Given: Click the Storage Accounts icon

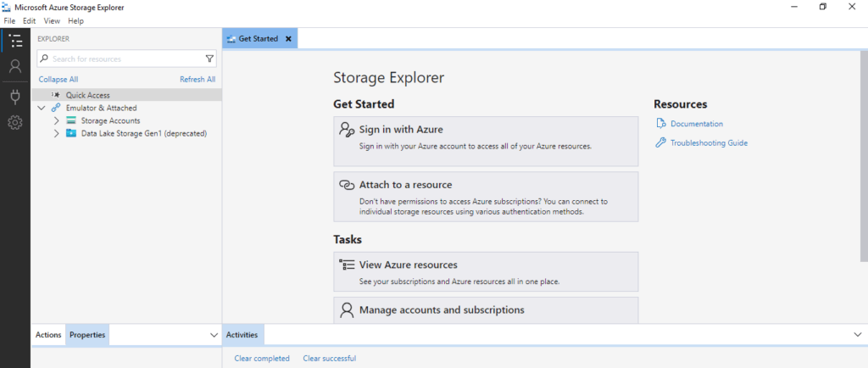Looking at the screenshot, I should (71, 120).
